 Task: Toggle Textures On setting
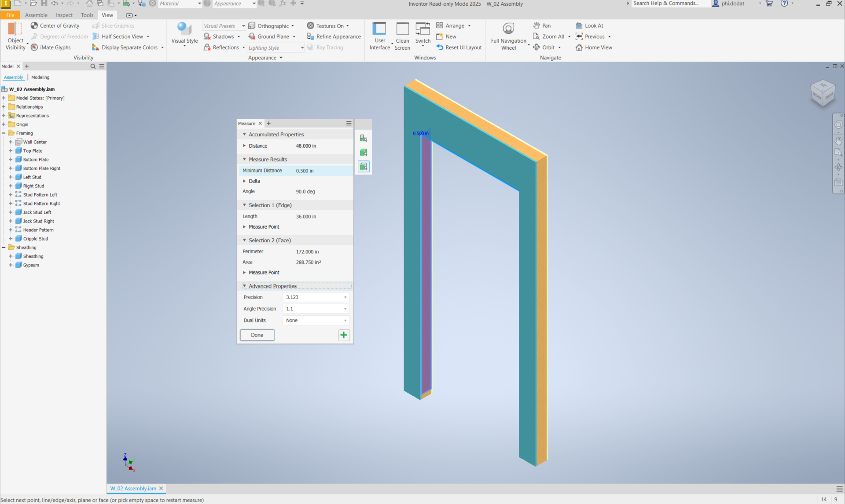pos(325,26)
